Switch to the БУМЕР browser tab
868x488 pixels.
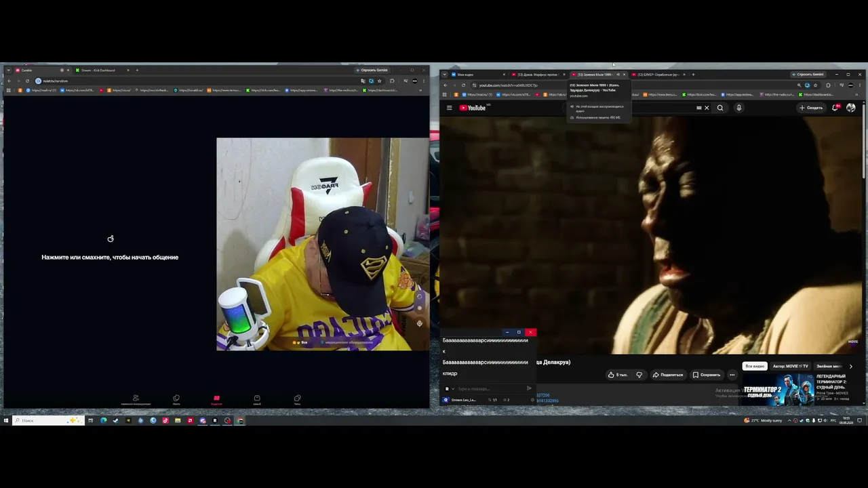[659, 75]
